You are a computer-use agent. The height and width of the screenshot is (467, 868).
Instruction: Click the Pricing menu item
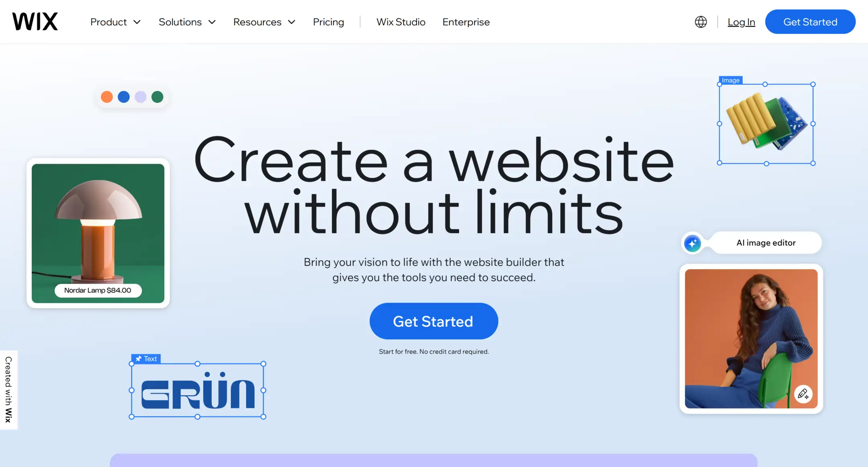point(328,21)
